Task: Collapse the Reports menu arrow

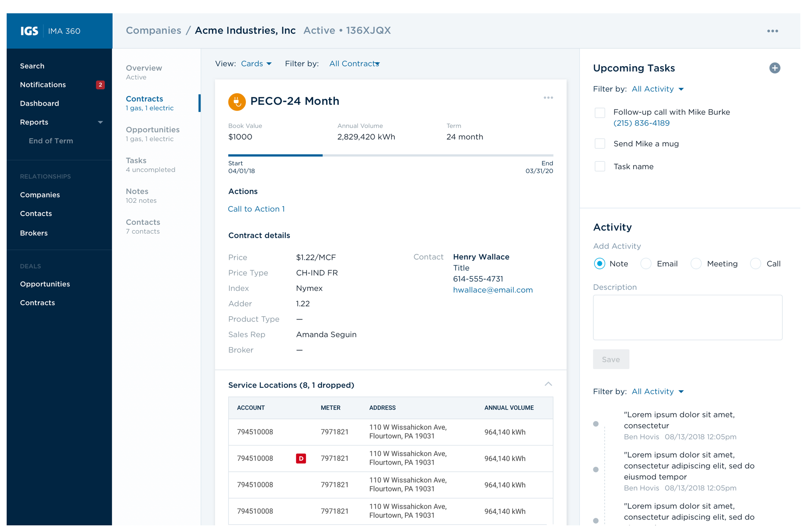Action: click(100, 122)
